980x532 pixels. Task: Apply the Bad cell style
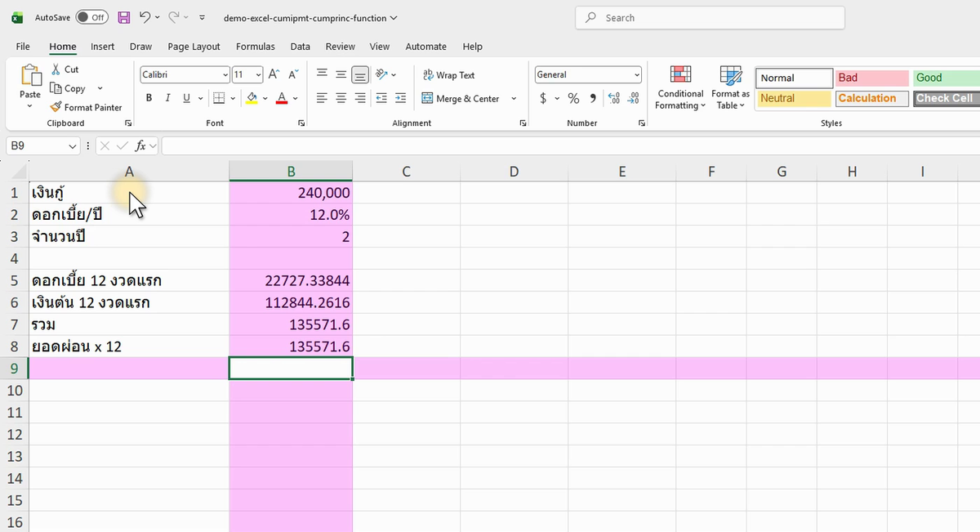coord(871,78)
